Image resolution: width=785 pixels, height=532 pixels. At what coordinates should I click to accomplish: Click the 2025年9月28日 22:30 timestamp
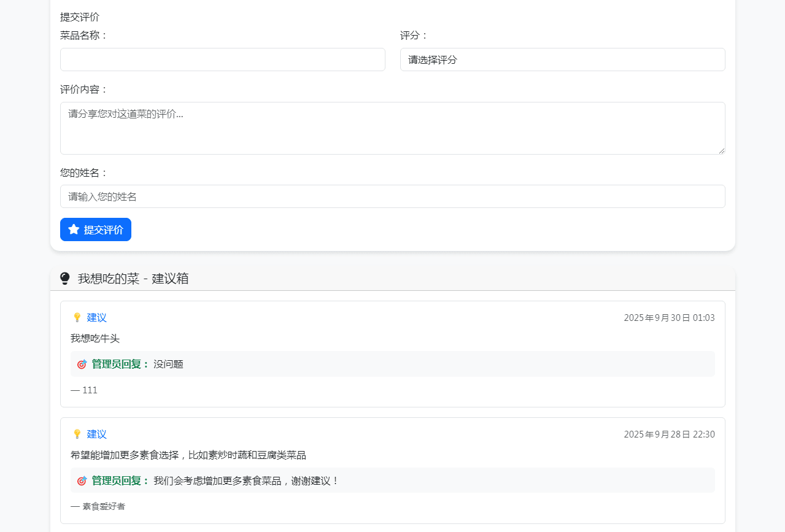669,434
